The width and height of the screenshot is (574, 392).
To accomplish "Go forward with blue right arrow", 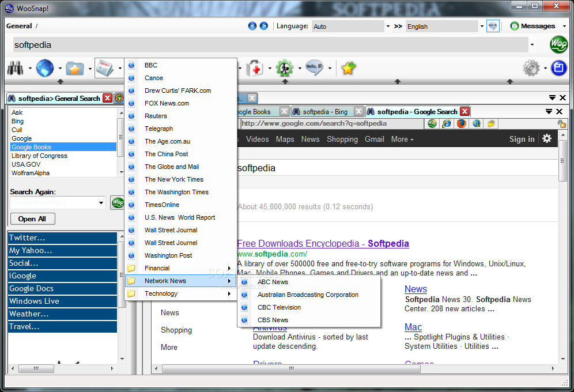I will 263,26.
